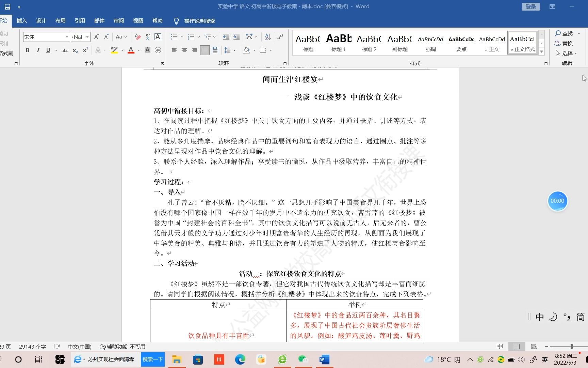Switch to web layout view icon
This screenshot has width=588, height=368.
point(534,347)
